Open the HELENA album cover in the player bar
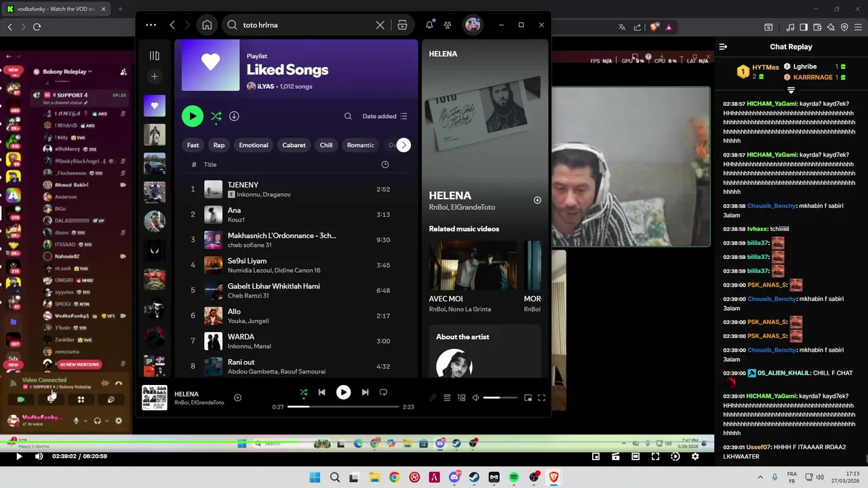Image resolution: width=868 pixels, height=488 pixels. coord(155,398)
